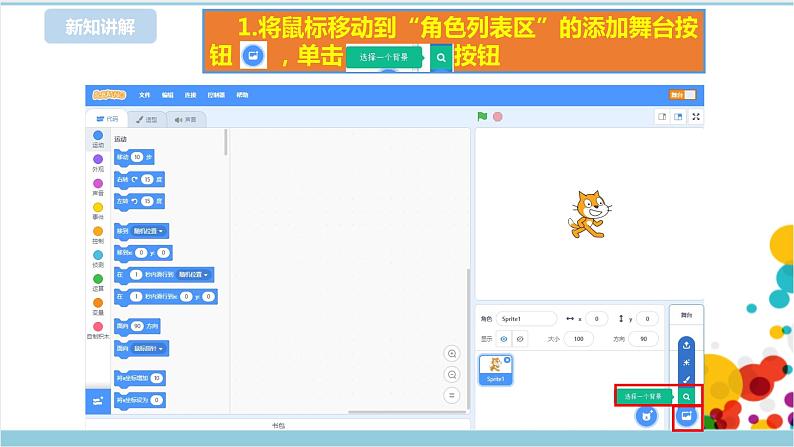This screenshot has height=447, width=794.
Task: Zoom out the code workspace
Action: [452, 375]
